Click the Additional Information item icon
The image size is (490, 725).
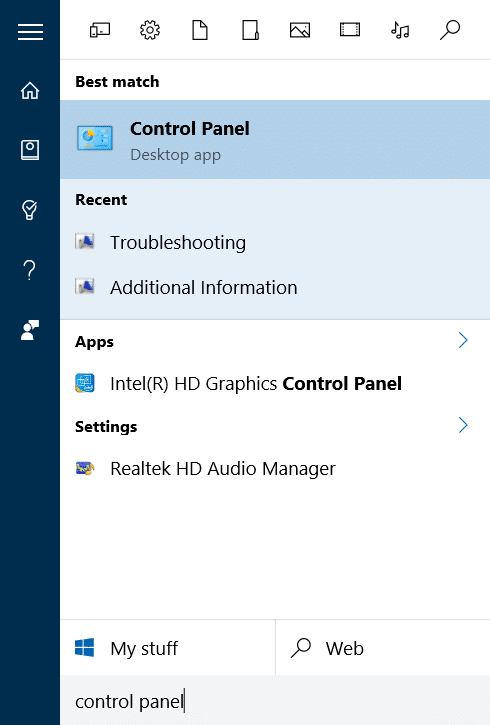[85, 287]
